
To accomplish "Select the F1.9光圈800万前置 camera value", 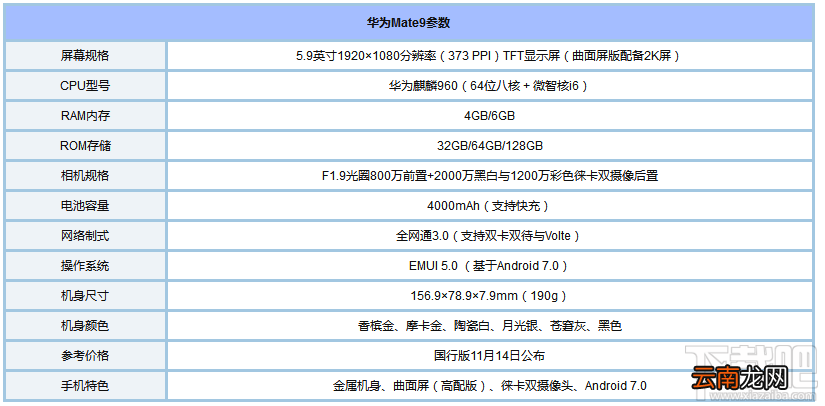I will click(x=489, y=176).
